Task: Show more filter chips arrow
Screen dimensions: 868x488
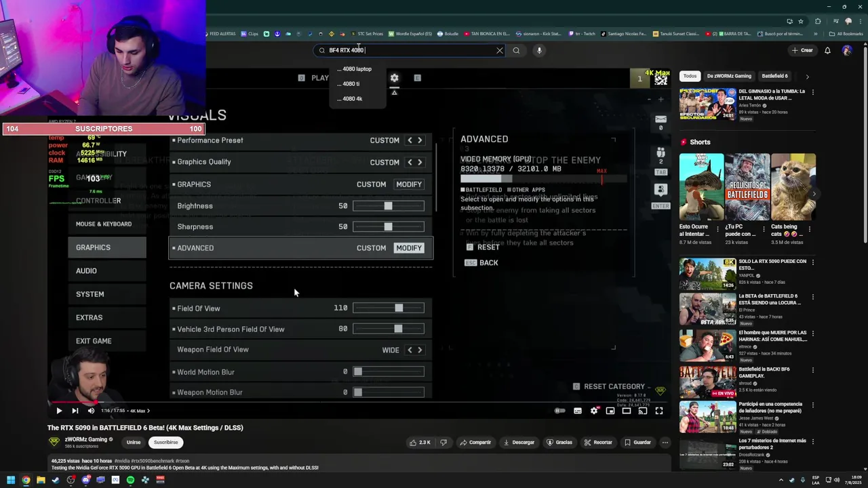Action: (807, 77)
